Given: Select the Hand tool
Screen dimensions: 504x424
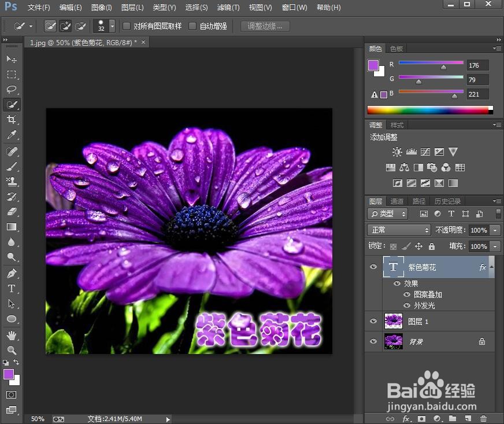Looking at the screenshot, I should (12, 334).
